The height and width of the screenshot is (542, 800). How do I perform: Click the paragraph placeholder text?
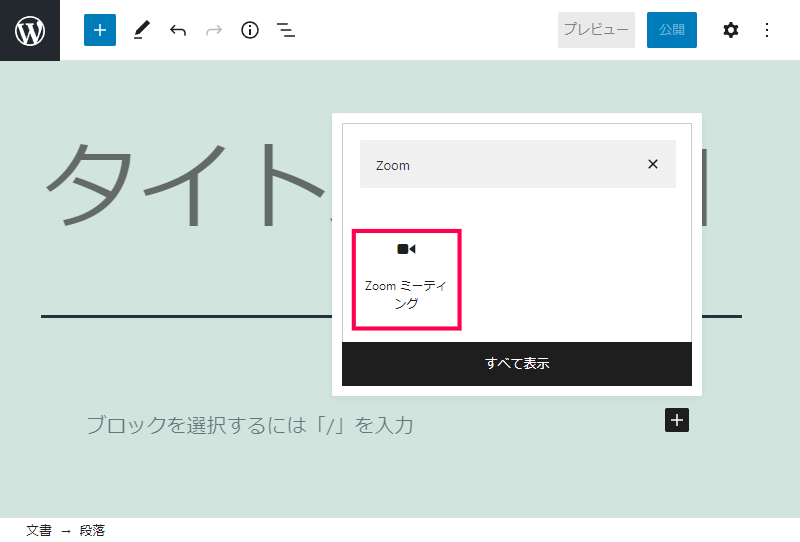coord(249,425)
